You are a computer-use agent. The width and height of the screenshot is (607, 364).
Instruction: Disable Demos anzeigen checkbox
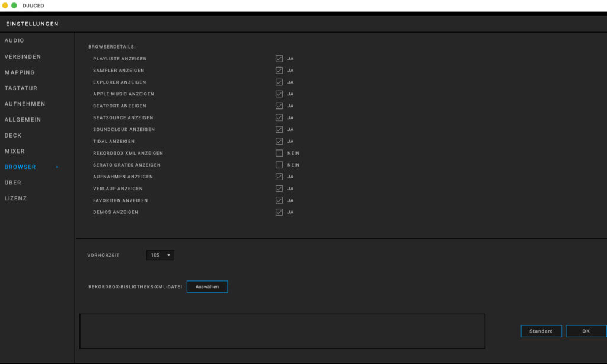pyautogui.click(x=279, y=212)
